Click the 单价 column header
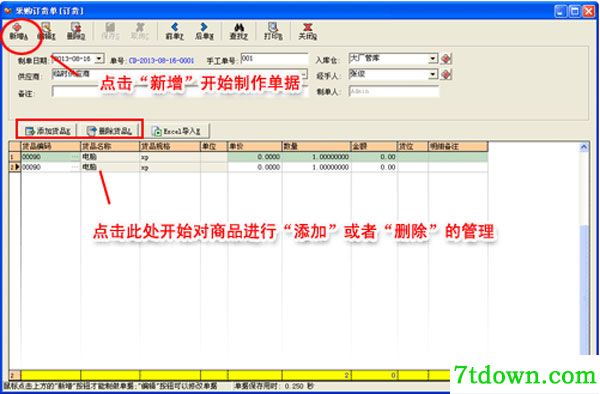This screenshot has width=600, height=394. [255, 146]
